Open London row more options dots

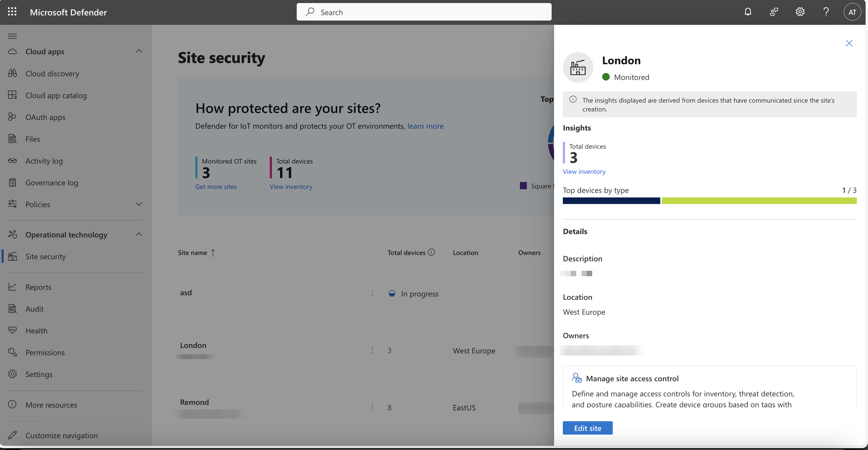point(372,350)
